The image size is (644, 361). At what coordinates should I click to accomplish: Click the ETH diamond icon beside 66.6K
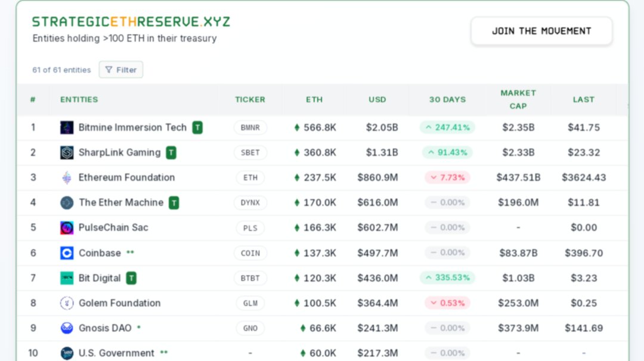(x=303, y=328)
